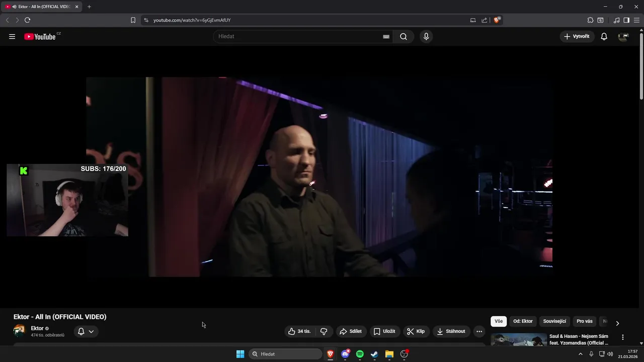This screenshot has height=362, width=644.
Task: Open the Brave playlist music note icon
Action: point(616,20)
